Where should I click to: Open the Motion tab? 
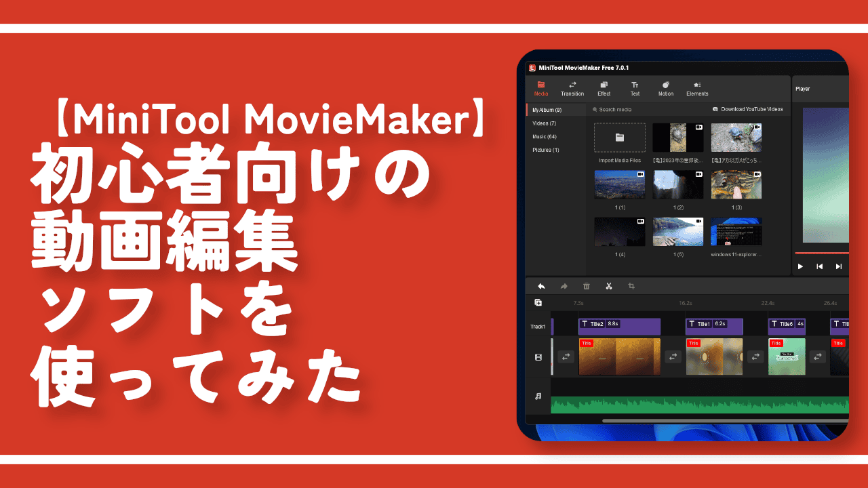click(x=666, y=89)
